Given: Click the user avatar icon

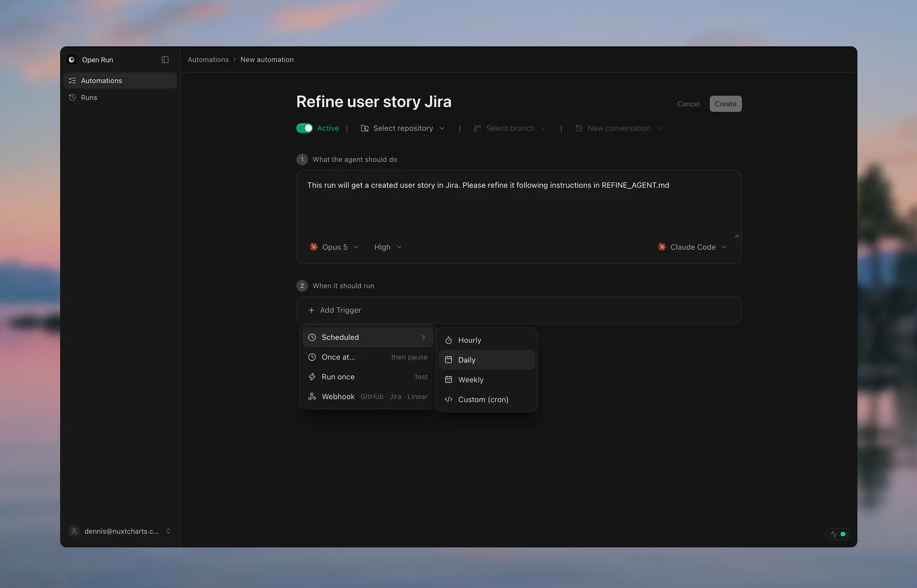Looking at the screenshot, I should (74, 531).
